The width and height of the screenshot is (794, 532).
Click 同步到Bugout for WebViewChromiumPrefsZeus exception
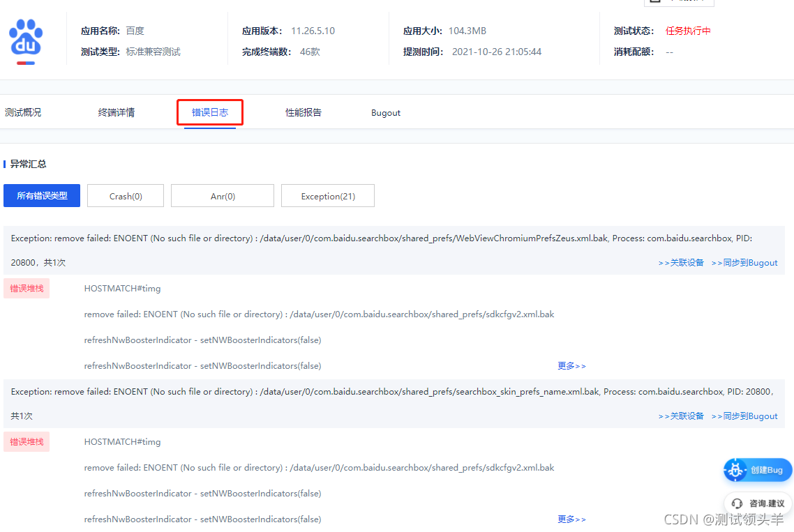click(744, 263)
